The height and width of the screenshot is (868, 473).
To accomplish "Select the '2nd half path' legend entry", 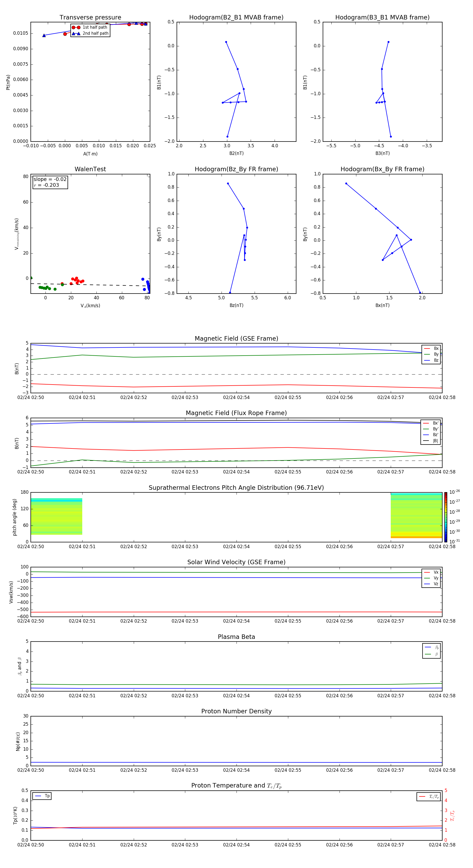I will pos(90,33).
